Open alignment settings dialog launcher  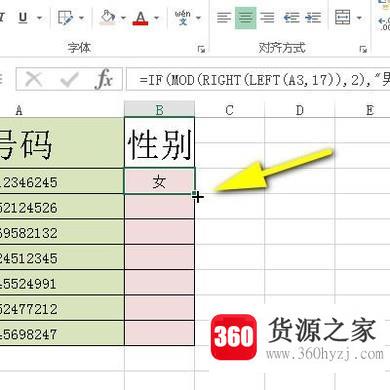click(363, 49)
